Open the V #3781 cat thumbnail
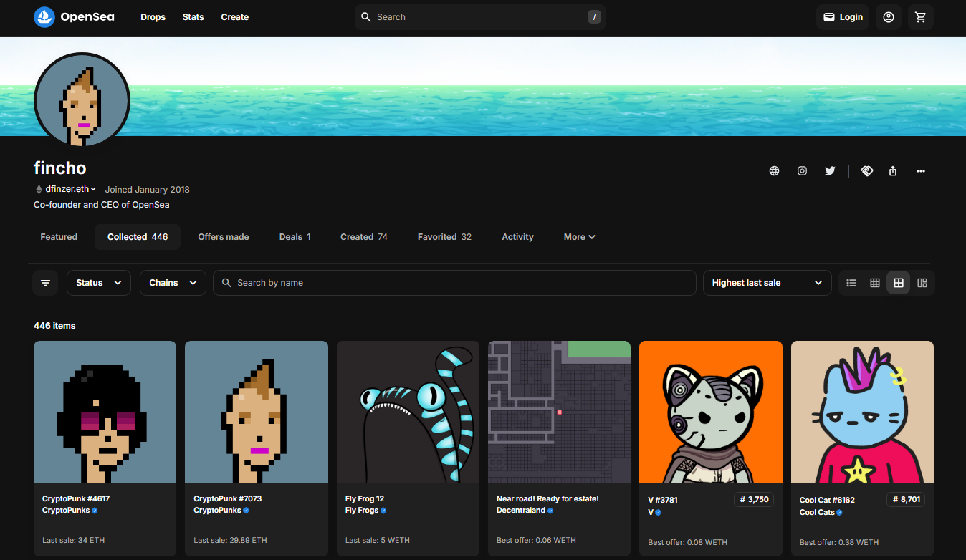 (711, 412)
